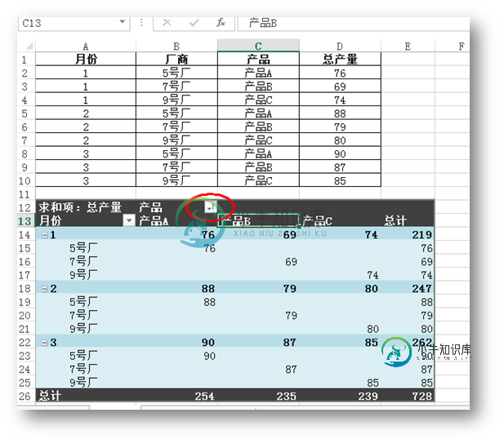Click the 7号厂 row under month 3
Image resolution: width=504 pixels, height=444 pixels.
pos(83,370)
